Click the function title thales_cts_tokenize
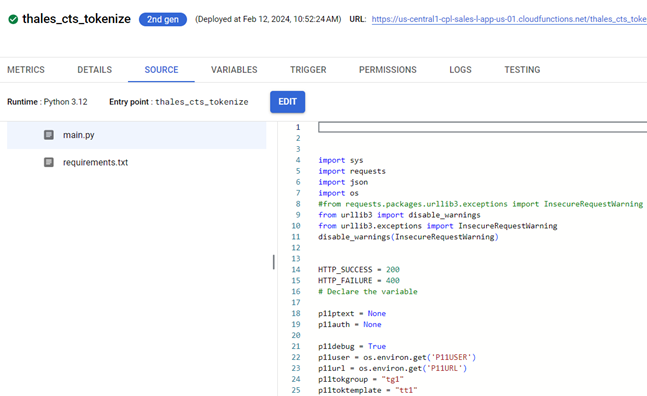 click(76, 19)
